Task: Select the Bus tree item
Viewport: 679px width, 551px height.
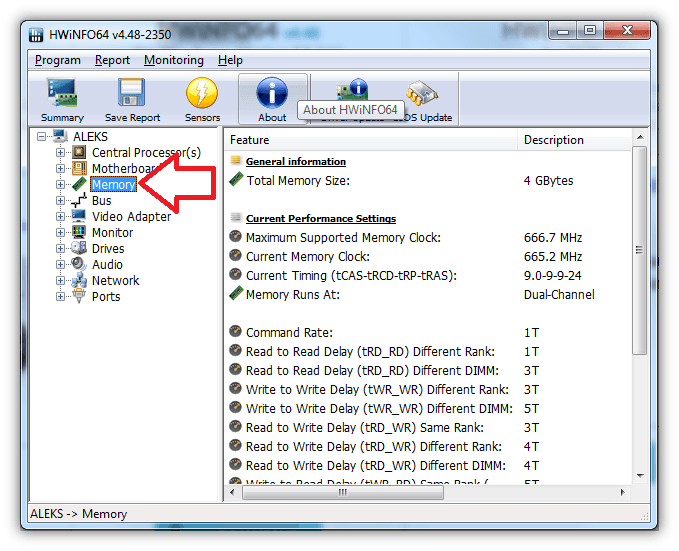Action: point(102,200)
